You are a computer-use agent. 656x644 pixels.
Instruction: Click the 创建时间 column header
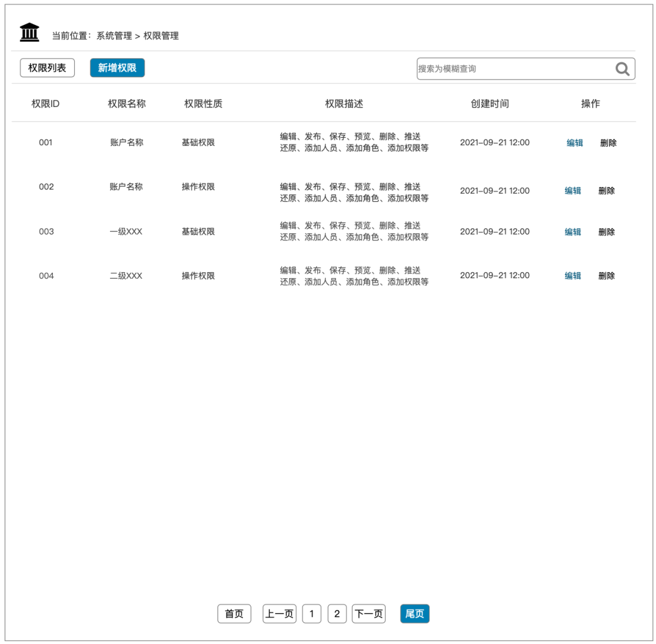(490, 104)
